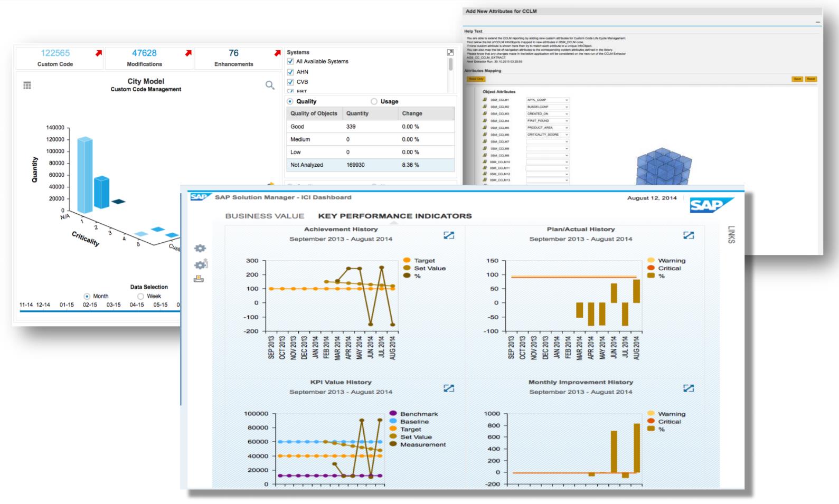This screenshot has width=839, height=504.
Task: Select Week under Data Selection
Action: click(x=140, y=296)
